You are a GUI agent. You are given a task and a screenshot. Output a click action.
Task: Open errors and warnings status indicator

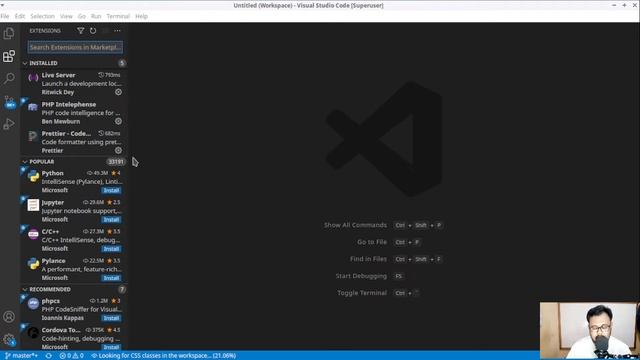click(71, 356)
